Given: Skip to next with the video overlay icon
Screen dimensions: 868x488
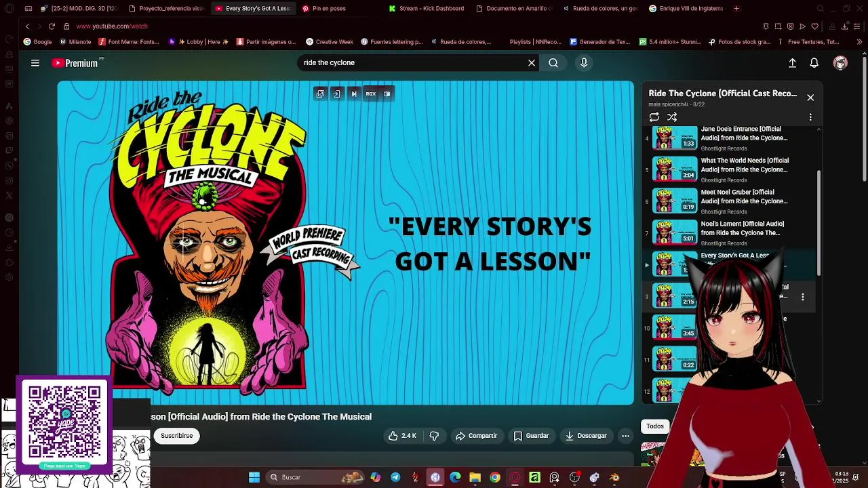Looking at the screenshot, I should point(353,94).
